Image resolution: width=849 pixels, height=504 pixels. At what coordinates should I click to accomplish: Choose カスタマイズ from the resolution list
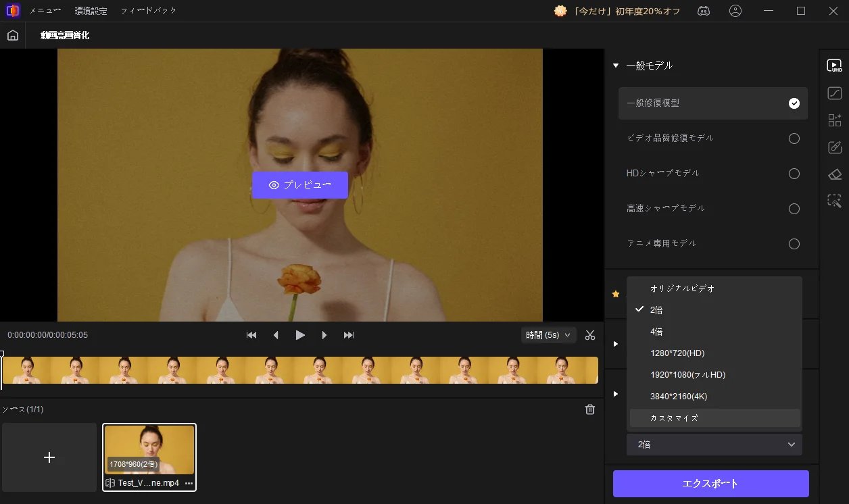pyautogui.click(x=674, y=418)
